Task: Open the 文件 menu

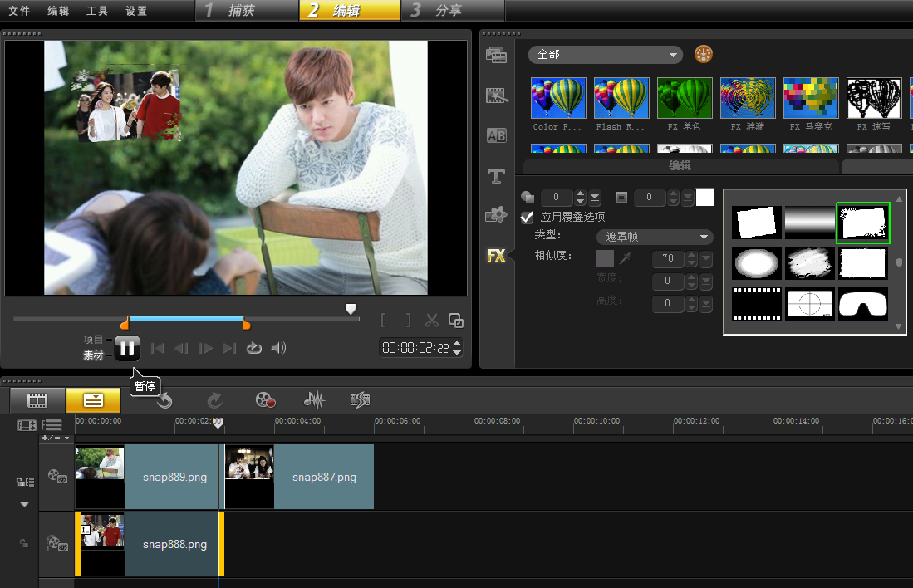Action: [18, 11]
